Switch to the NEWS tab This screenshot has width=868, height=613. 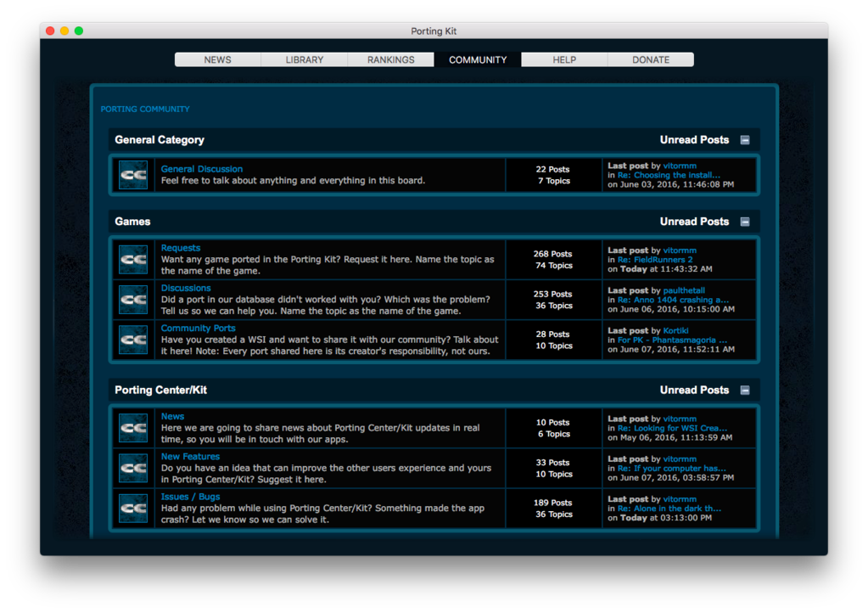[x=217, y=59]
